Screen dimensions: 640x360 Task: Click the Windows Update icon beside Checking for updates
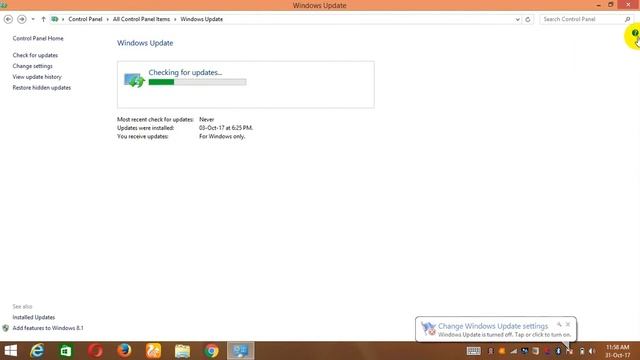[x=134, y=80]
